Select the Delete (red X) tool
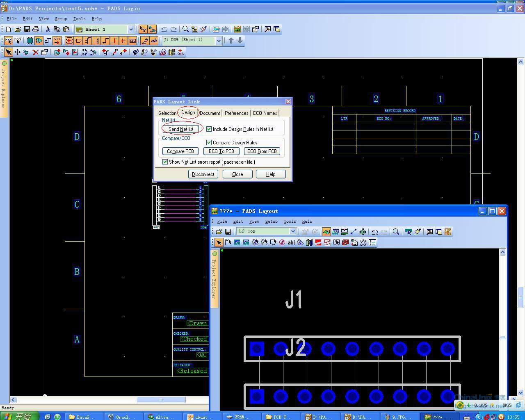Image resolution: width=525 pixels, height=420 pixels. (36, 52)
